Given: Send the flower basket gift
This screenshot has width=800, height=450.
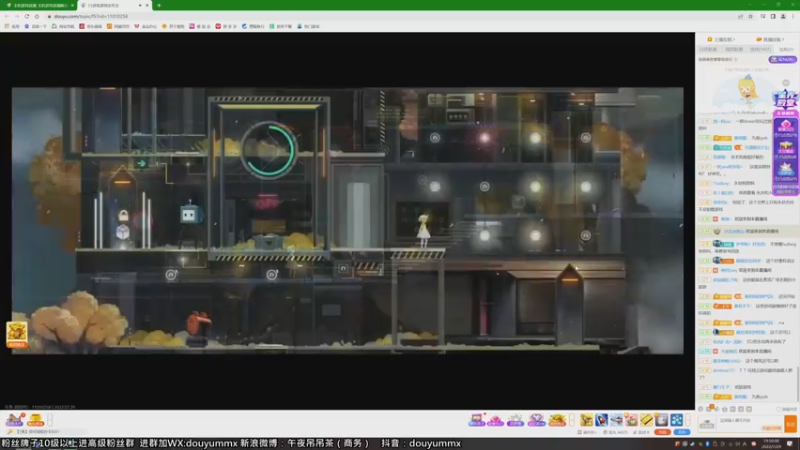Looking at the screenshot, I should 632,420.
